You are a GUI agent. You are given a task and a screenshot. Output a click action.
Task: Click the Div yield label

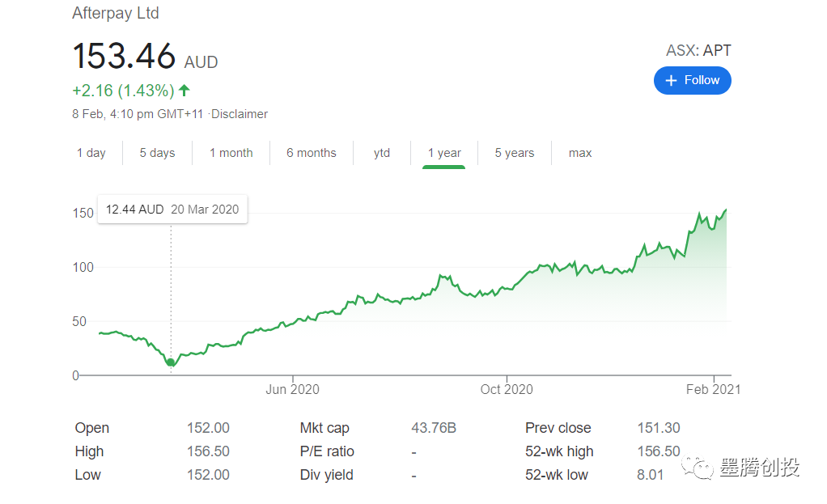[x=326, y=475]
